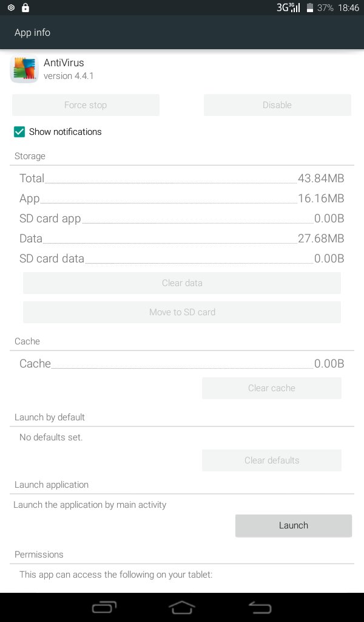This screenshot has width=364, height=622.
Task: Tap the Total storage row
Action: 182,178
